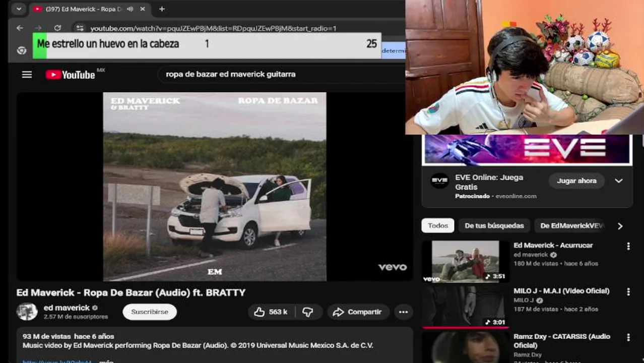Image resolution: width=644 pixels, height=363 pixels.
Task: Click the YouTube search field
Action: [282, 74]
